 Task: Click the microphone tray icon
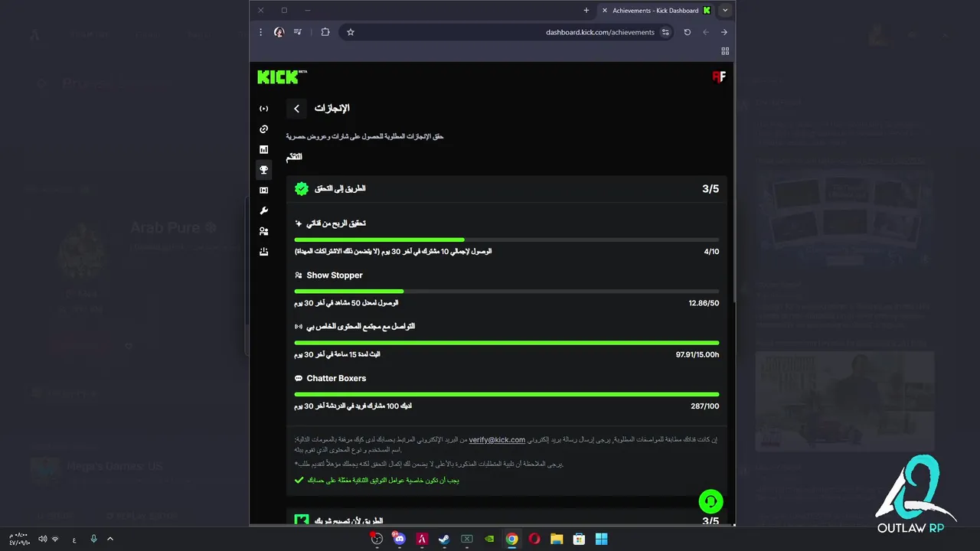93,539
